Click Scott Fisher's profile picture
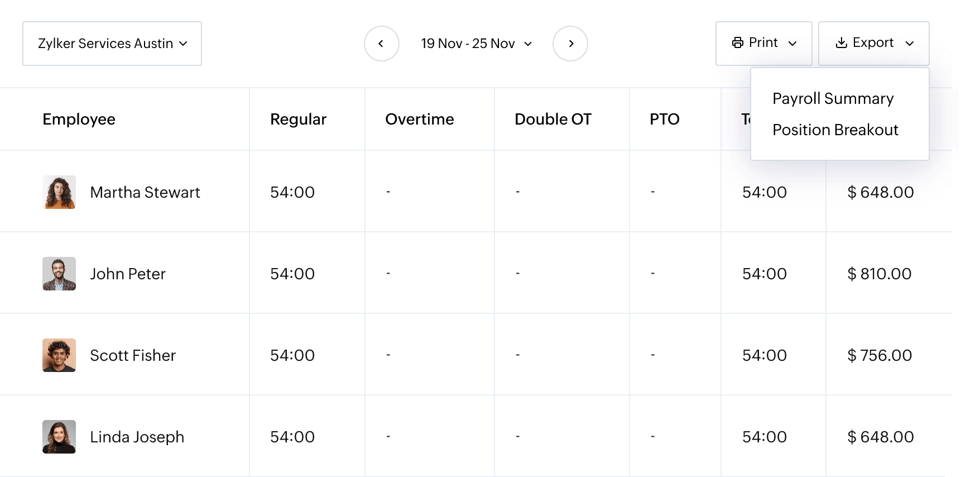 (x=59, y=355)
